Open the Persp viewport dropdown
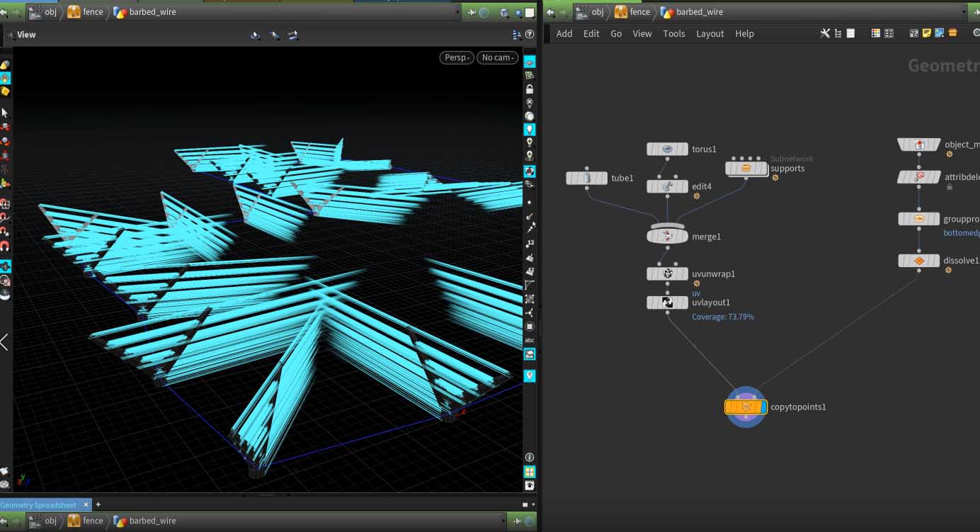Image resolution: width=980 pixels, height=532 pixels. 457,57
